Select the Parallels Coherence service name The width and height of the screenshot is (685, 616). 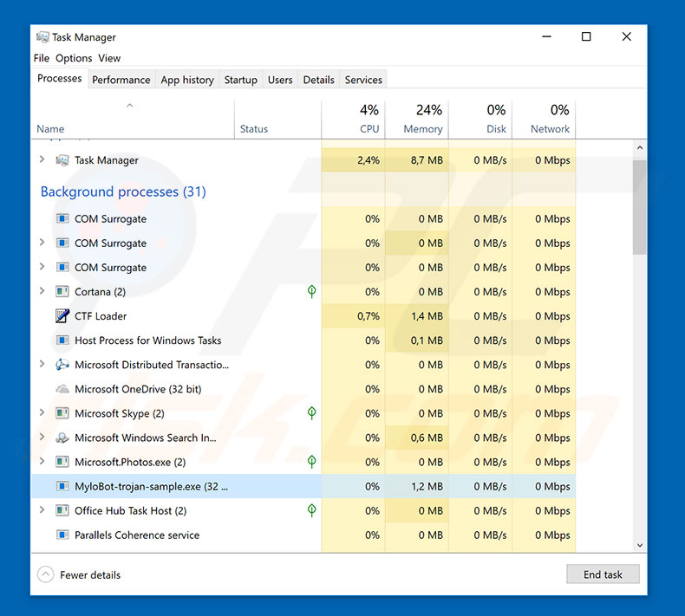click(137, 535)
